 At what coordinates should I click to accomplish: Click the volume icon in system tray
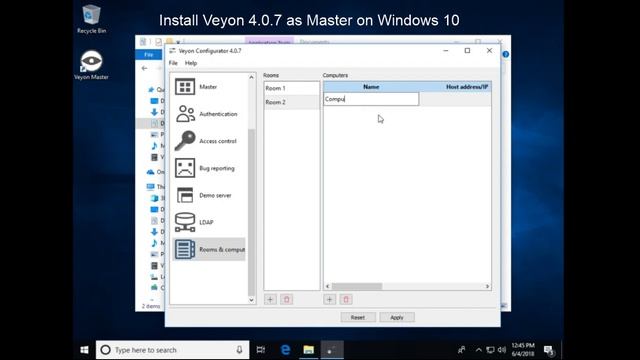(502, 350)
